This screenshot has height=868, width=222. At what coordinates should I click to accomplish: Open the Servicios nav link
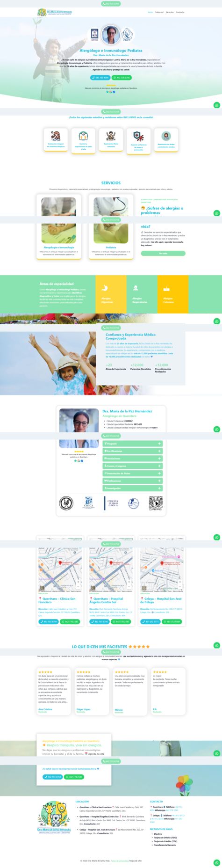pos(170,12)
